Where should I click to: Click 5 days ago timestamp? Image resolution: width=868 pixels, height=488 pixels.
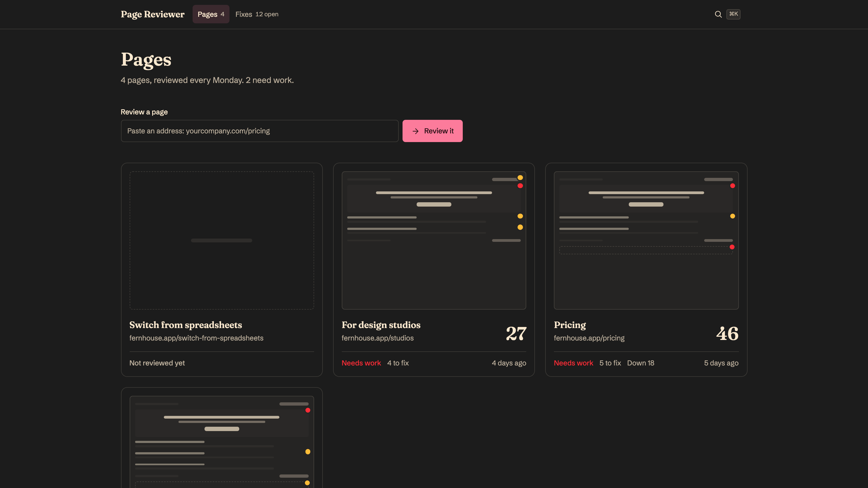[721, 363]
